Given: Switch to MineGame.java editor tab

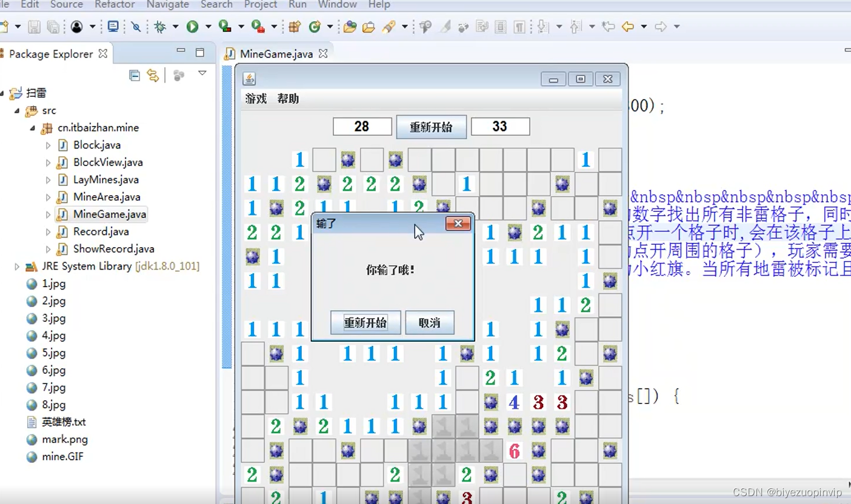Looking at the screenshot, I should pyautogui.click(x=276, y=54).
